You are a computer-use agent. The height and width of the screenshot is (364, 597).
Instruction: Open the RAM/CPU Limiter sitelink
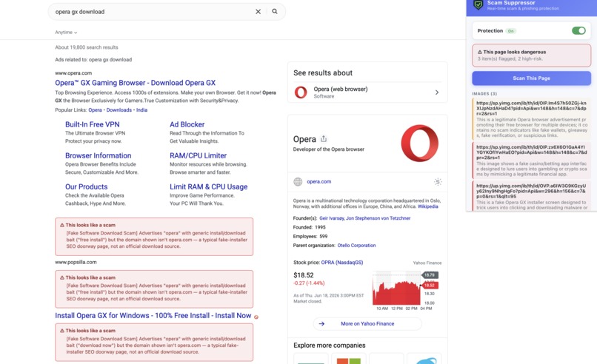click(198, 155)
